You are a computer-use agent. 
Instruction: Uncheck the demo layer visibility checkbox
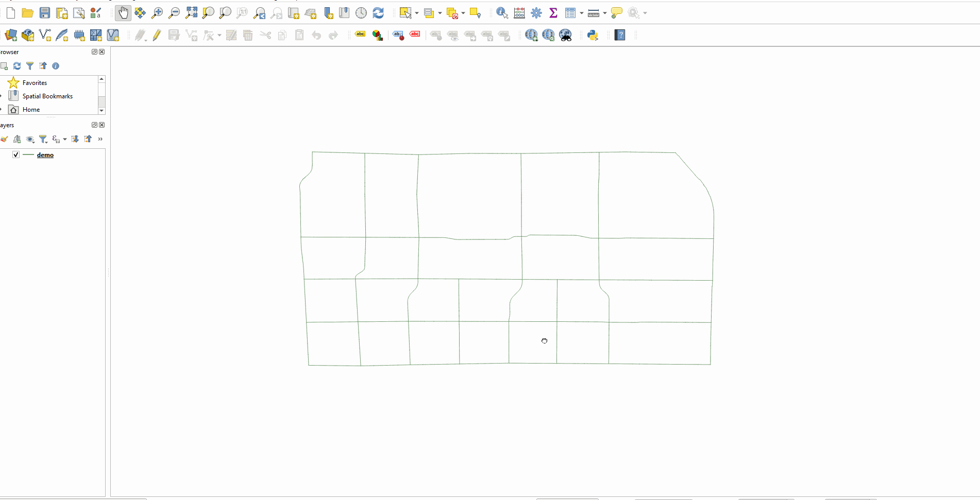[16, 154]
